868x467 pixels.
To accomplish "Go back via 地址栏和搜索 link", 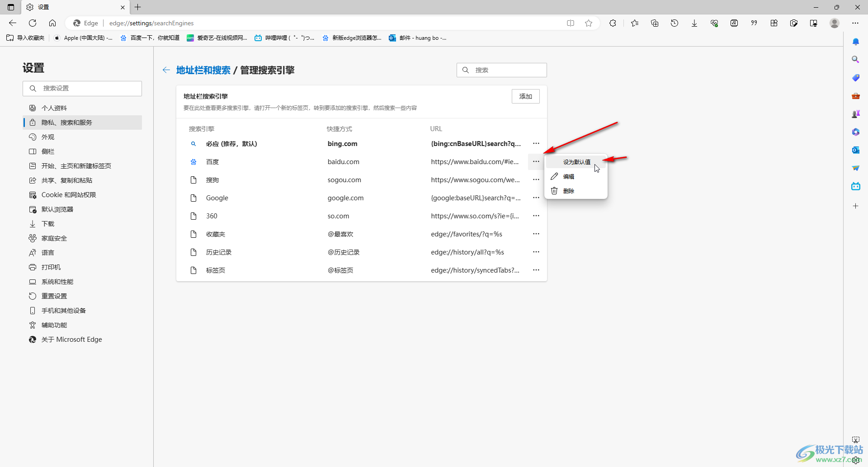I will [203, 70].
